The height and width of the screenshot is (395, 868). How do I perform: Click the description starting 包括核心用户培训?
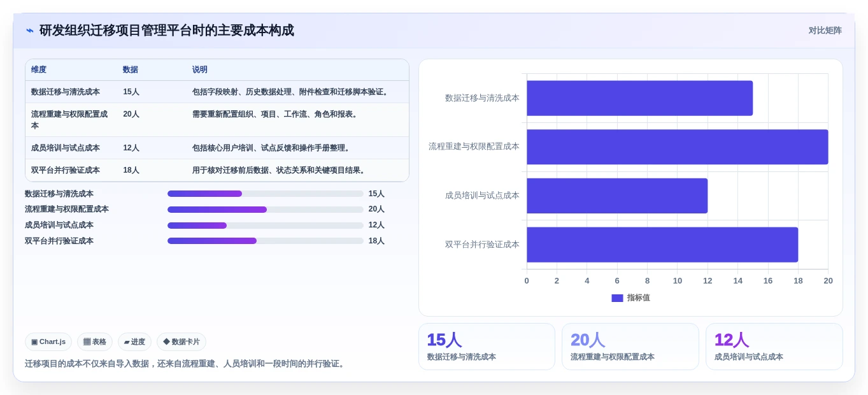273,148
